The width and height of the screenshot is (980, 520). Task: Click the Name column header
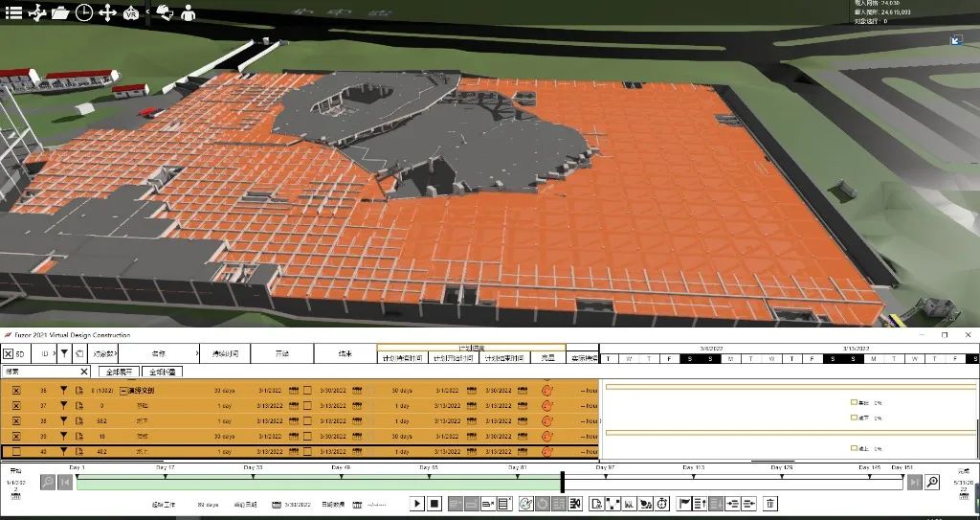click(x=159, y=353)
